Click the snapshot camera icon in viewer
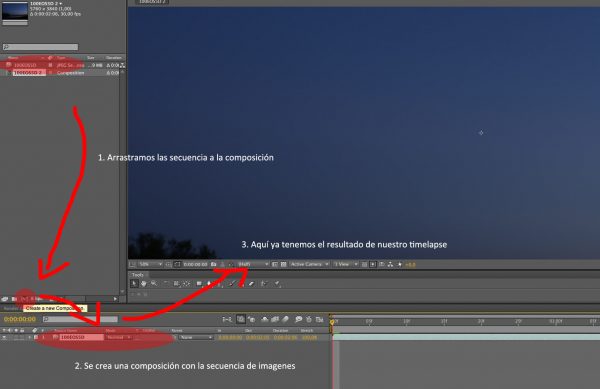 (x=214, y=264)
